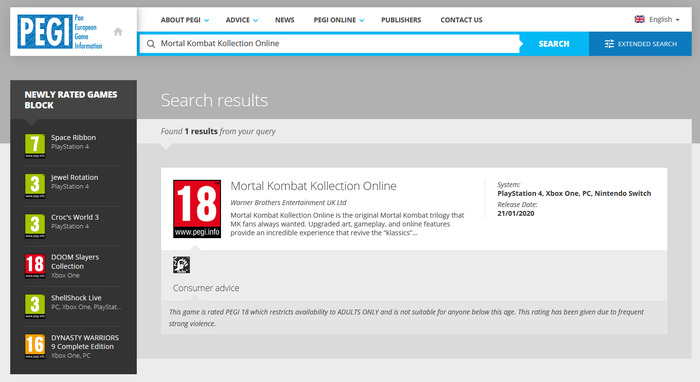Open the English language dropdown
This screenshot has height=382, width=700.
657,19
